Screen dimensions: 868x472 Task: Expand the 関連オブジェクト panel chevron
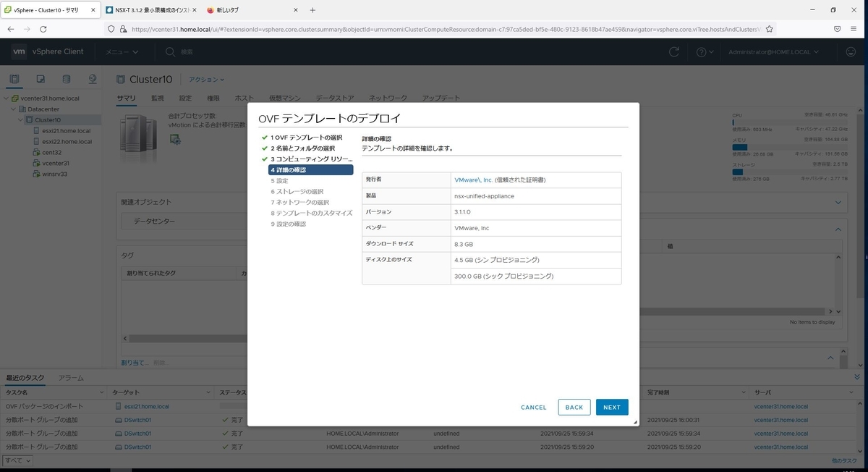coord(838,203)
